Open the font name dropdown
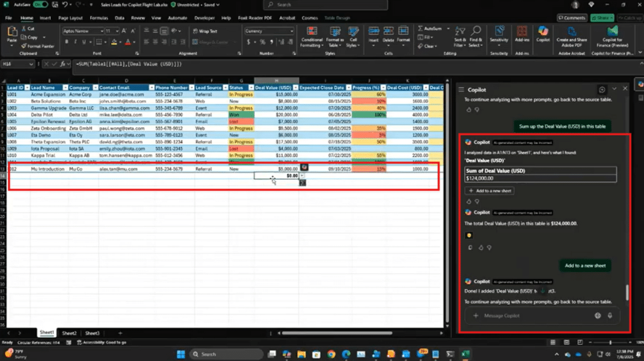Image resolution: width=644 pixels, height=361 pixels. (102, 32)
